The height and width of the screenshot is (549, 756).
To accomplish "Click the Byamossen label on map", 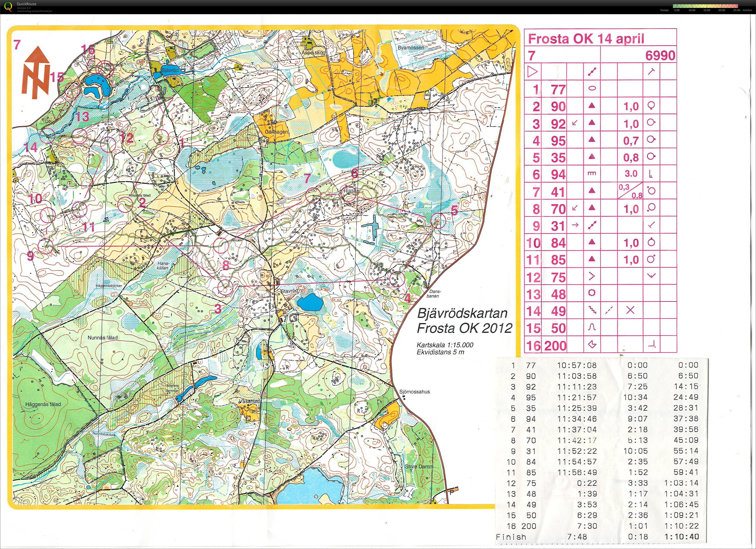I will [411, 48].
